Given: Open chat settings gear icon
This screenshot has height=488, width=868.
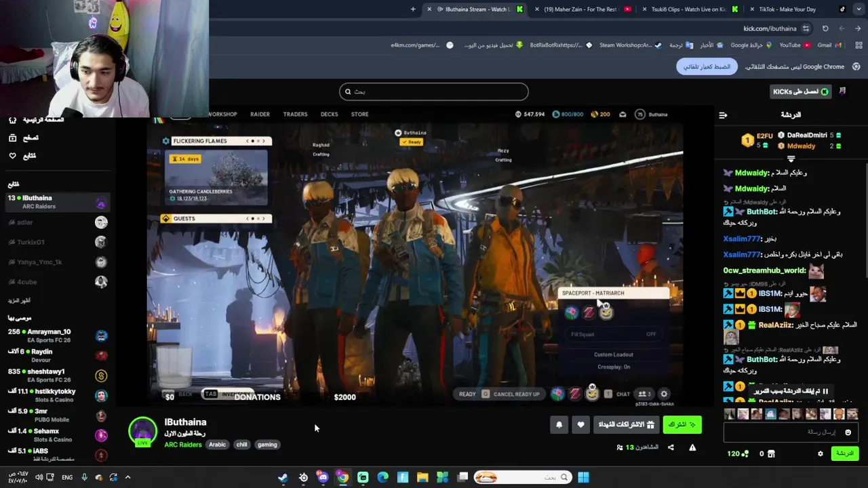Looking at the screenshot, I should 820,453.
